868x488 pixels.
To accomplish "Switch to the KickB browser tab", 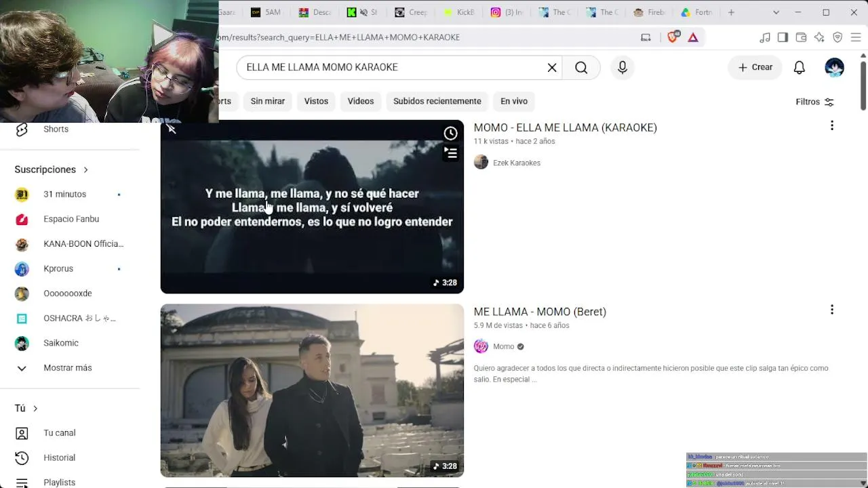I will [x=458, y=12].
